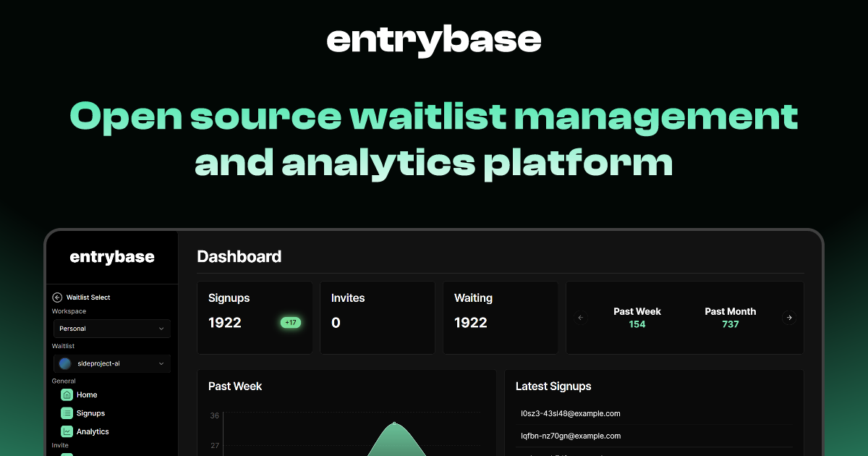Click the entrybase logo in the sidebar
This screenshot has width=868, height=456.
click(x=111, y=256)
